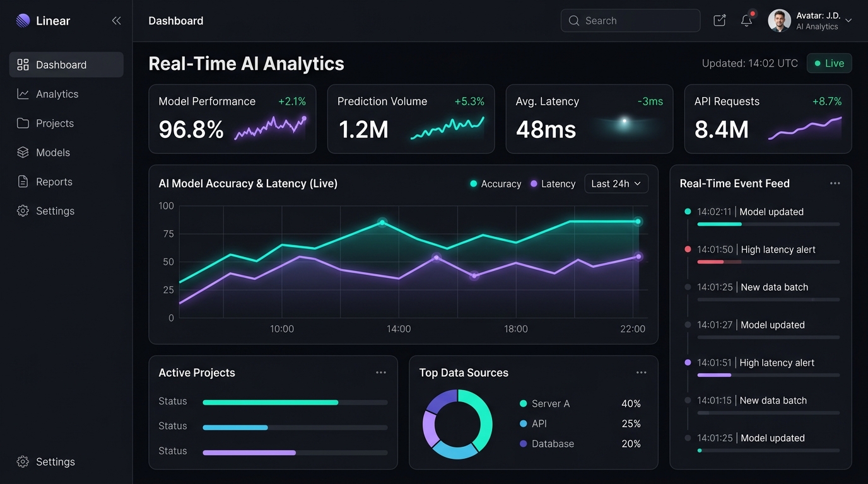Screen dimensions: 868x484
Task: Select the 14:01:50 High latency alert event
Action: pos(762,253)
